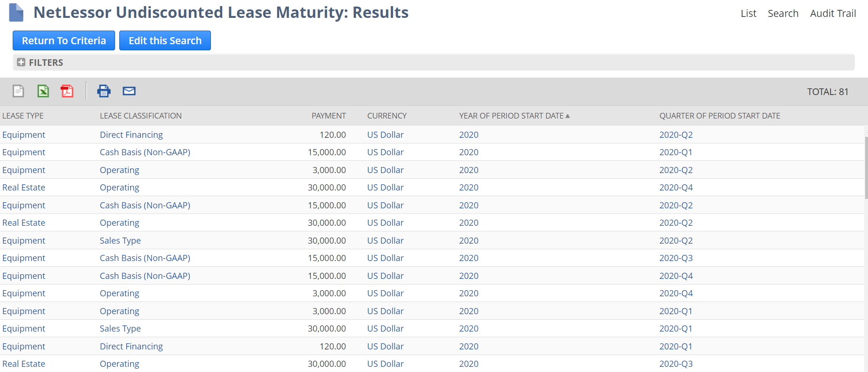Export results as PDF icon
This screenshot has height=372, width=868.
click(x=67, y=91)
